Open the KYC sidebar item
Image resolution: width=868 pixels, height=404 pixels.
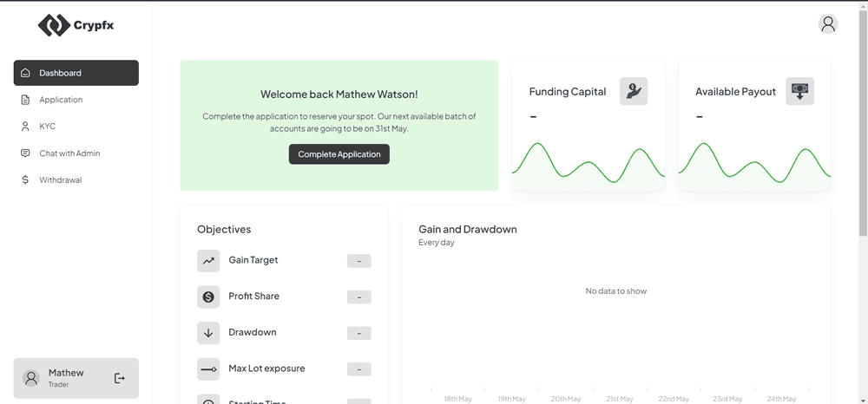47,127
